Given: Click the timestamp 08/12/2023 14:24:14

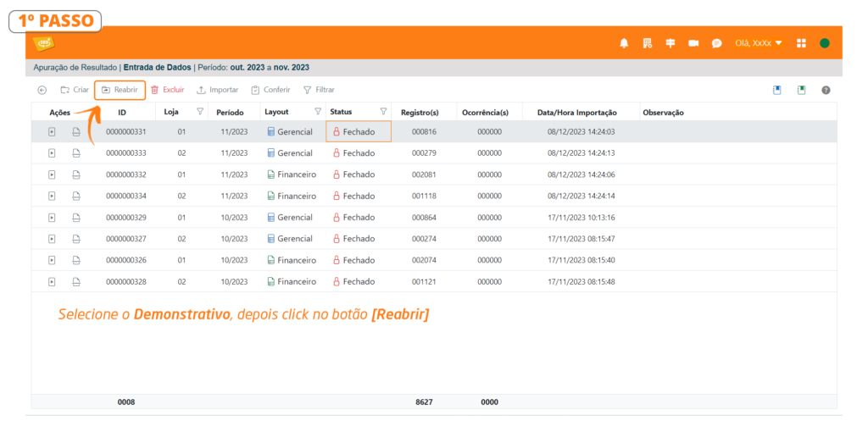Looking at the screenshot, I should 581,197.
